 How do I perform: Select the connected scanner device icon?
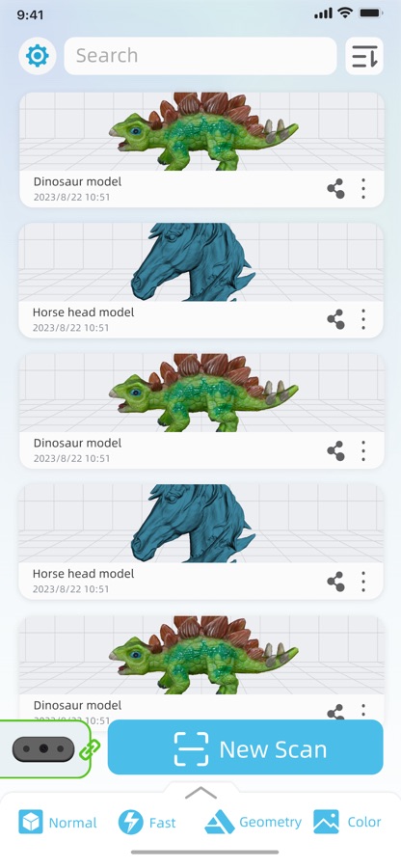pos(43,749)
